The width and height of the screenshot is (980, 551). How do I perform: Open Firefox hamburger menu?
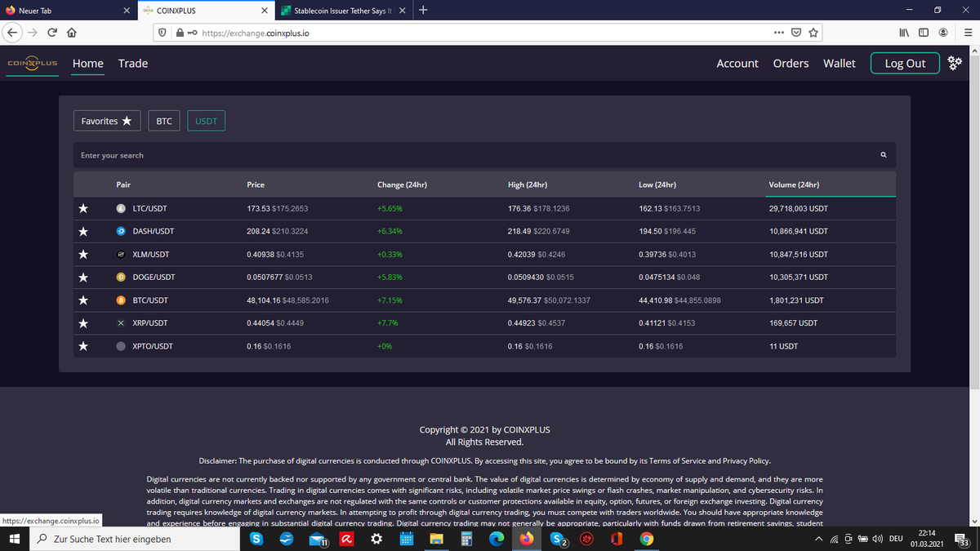pyautogui.click(x=967, y=33)
